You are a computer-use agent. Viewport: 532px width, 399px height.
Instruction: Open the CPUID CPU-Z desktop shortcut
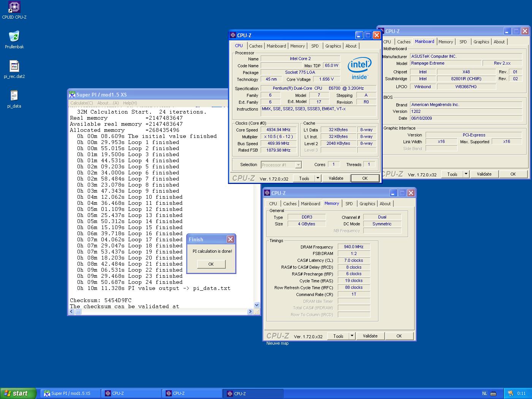(x=14, y=10)
